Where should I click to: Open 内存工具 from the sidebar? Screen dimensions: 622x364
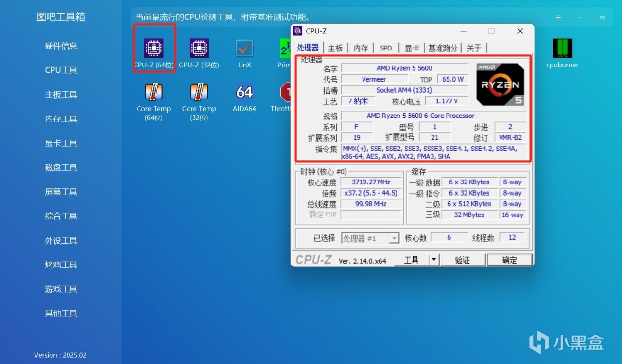(x=61, y=119)
